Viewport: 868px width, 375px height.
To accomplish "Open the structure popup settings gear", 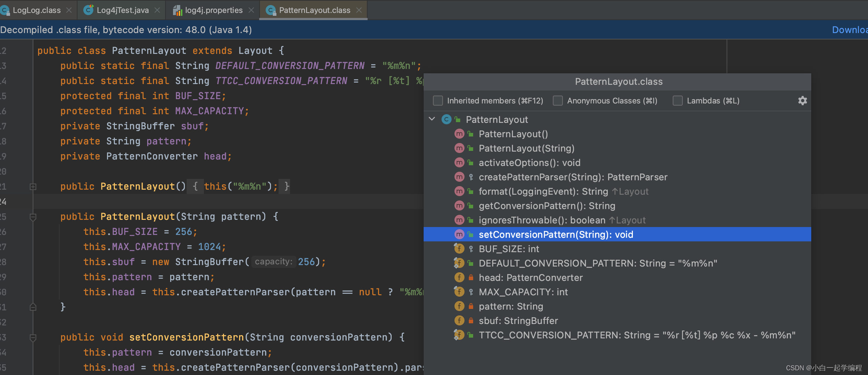I will (802, 101).
